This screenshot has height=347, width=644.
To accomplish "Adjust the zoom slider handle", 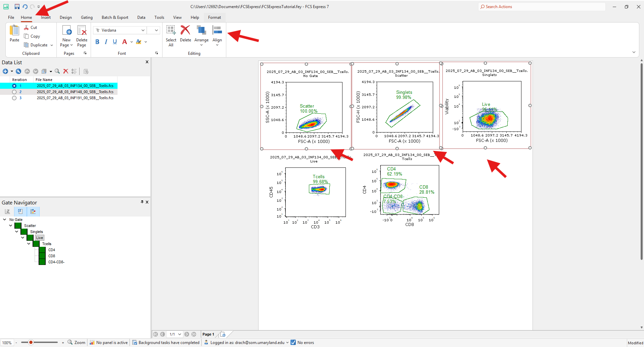I will point(31,342).
